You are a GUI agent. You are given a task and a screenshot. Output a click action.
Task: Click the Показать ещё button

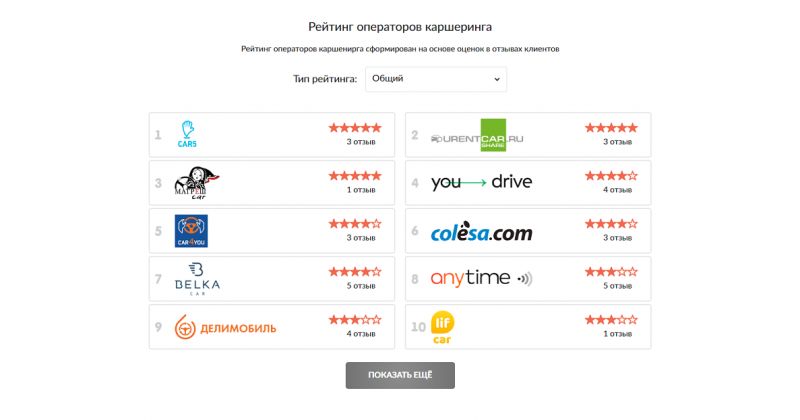[x=400, y=375]
